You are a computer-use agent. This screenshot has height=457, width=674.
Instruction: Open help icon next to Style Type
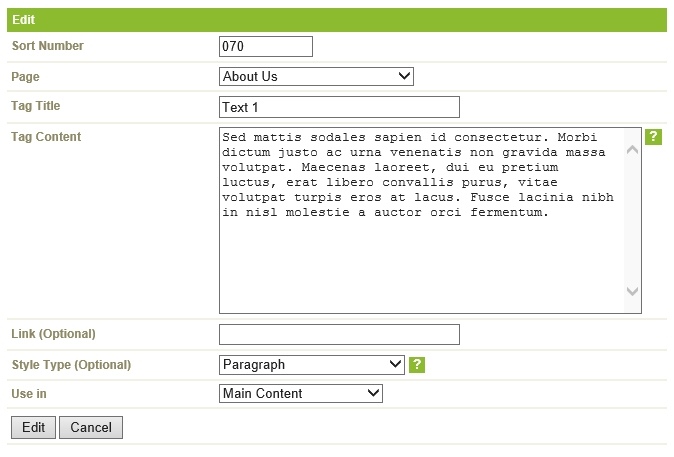417,365
